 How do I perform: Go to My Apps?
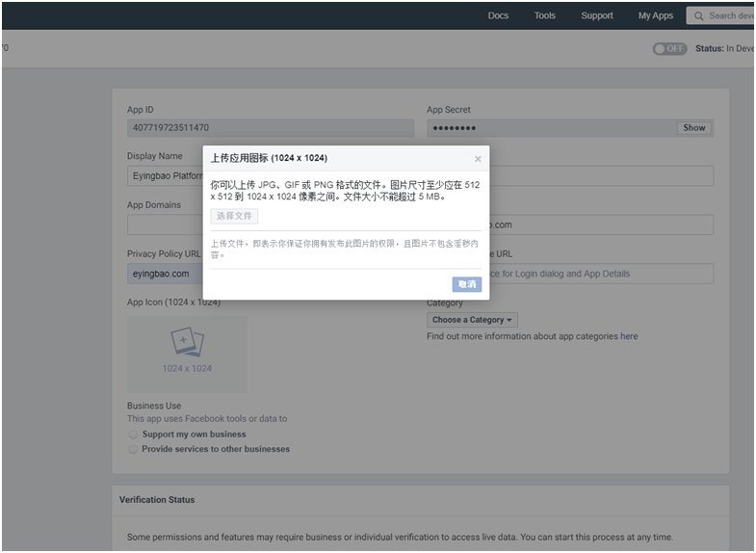click(656, 15)
